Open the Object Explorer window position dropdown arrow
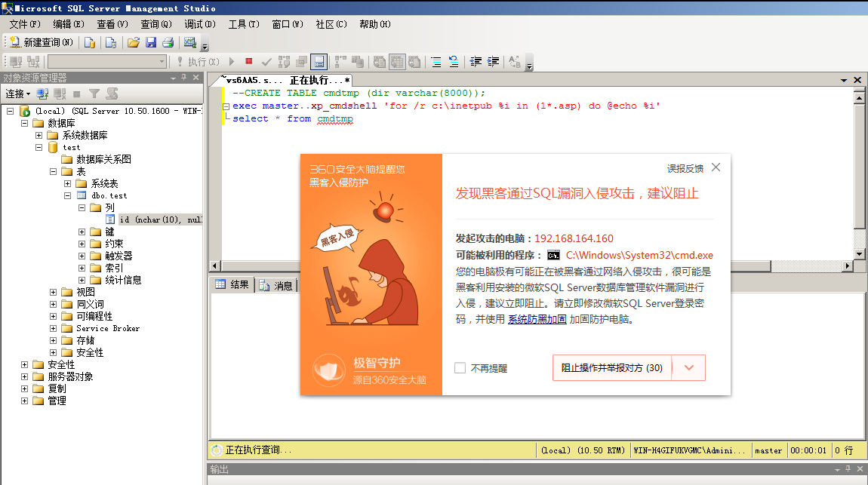868x485 pixels. [x=174, y=78]
